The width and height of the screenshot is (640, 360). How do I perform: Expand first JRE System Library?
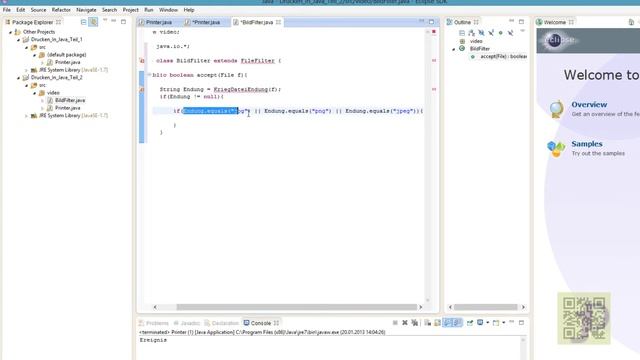(27, 70)
